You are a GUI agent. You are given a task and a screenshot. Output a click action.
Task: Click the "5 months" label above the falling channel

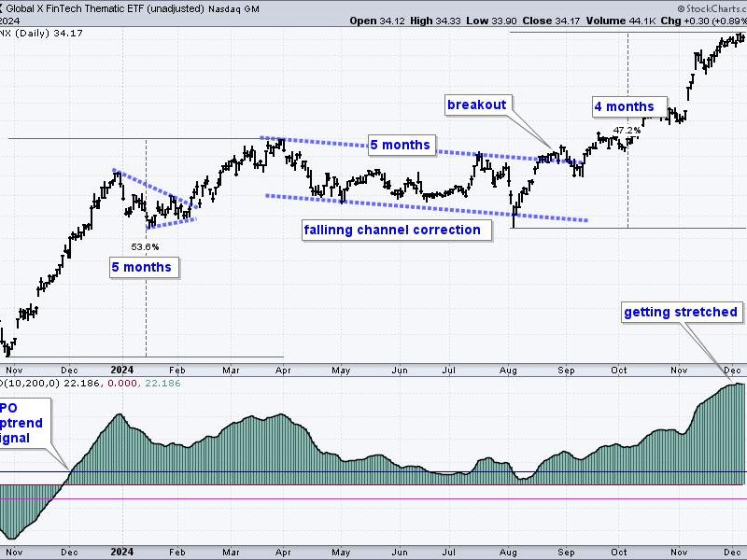[x=401, y=145]
